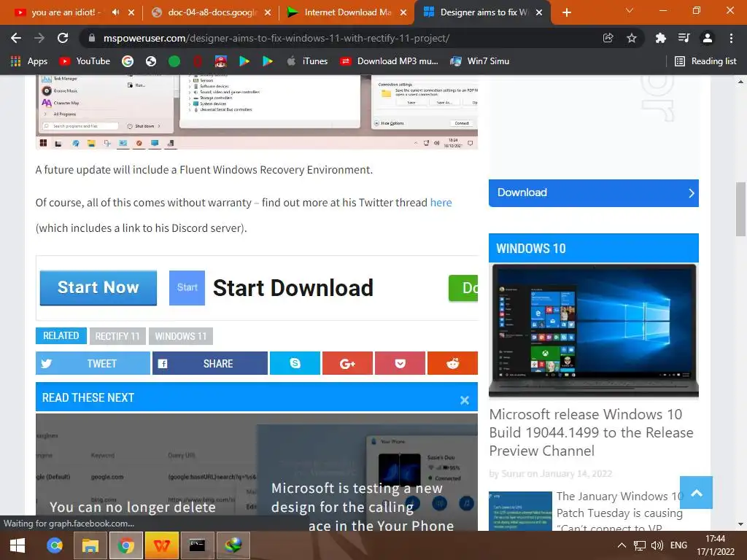747x560 pixels.
Task: Click the scroll-to-top arrow button
Action: click(x=696, y=493)
